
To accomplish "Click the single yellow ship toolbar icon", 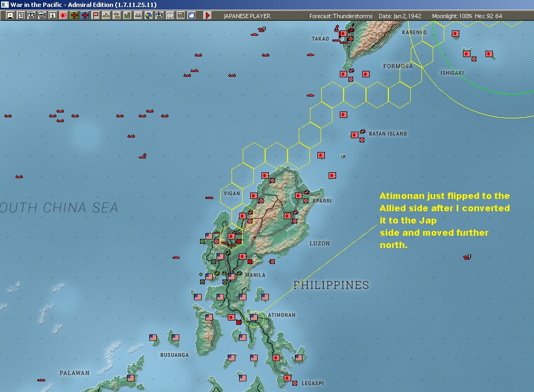I will (106, 15).
